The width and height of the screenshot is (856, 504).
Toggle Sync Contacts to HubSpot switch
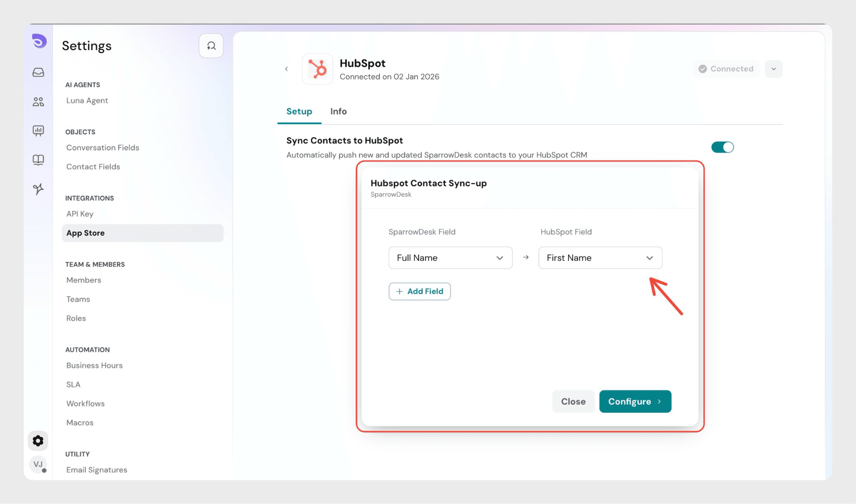click(722, 147)
